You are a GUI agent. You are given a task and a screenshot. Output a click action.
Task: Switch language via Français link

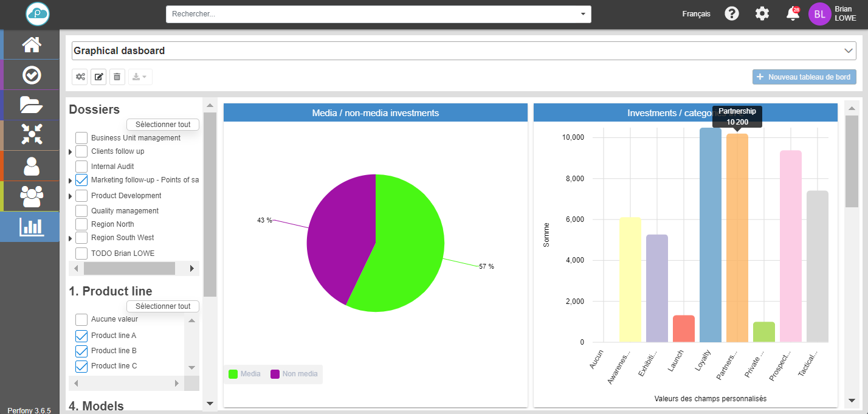pyautogui.click(x=696, y=14)
